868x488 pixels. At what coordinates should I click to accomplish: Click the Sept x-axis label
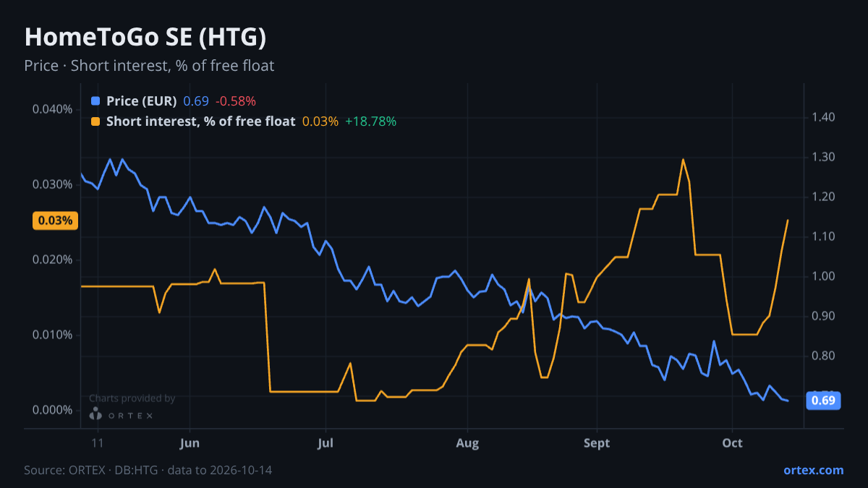(597, 443)
